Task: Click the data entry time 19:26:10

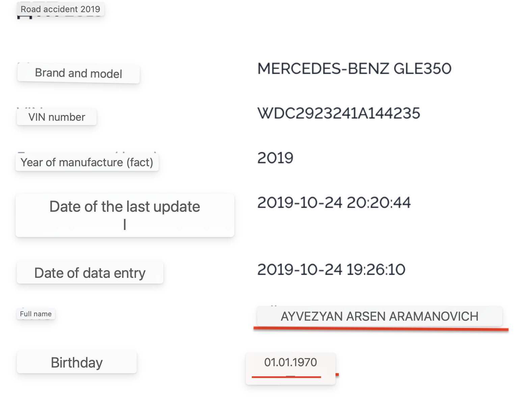Action: pos(376,269)
